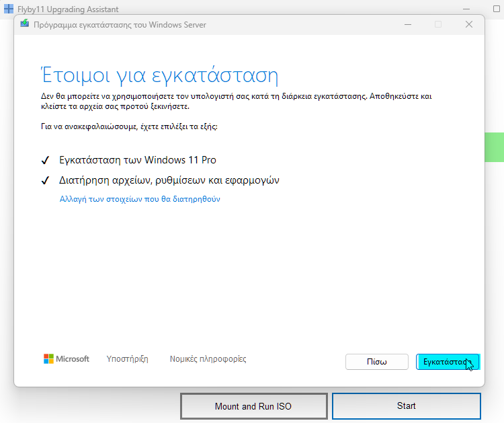Viewport: 504px width, 423px height.
Task: Click the Πρόγραμμα εγκατάστασης του Windows Server title
Action: (x=120, y=25)
